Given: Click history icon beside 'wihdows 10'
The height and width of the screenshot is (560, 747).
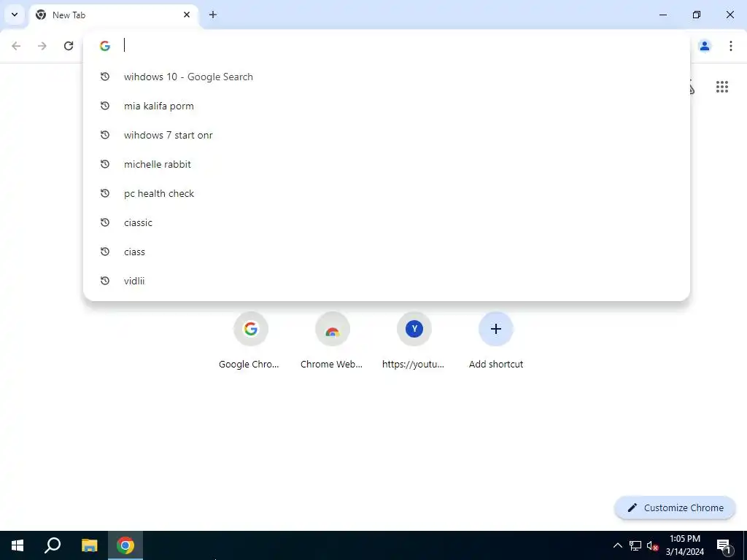Looking at the screenshot, I should point(105,77).
